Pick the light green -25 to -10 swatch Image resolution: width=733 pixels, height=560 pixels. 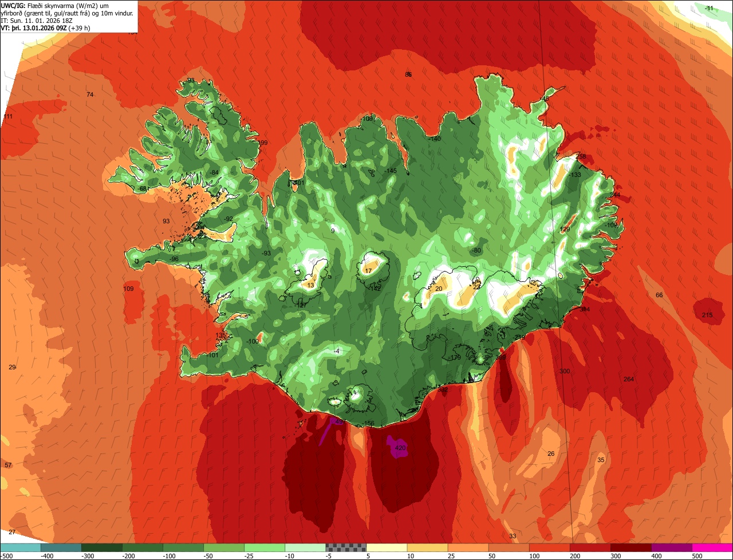(x=265, y=547)
